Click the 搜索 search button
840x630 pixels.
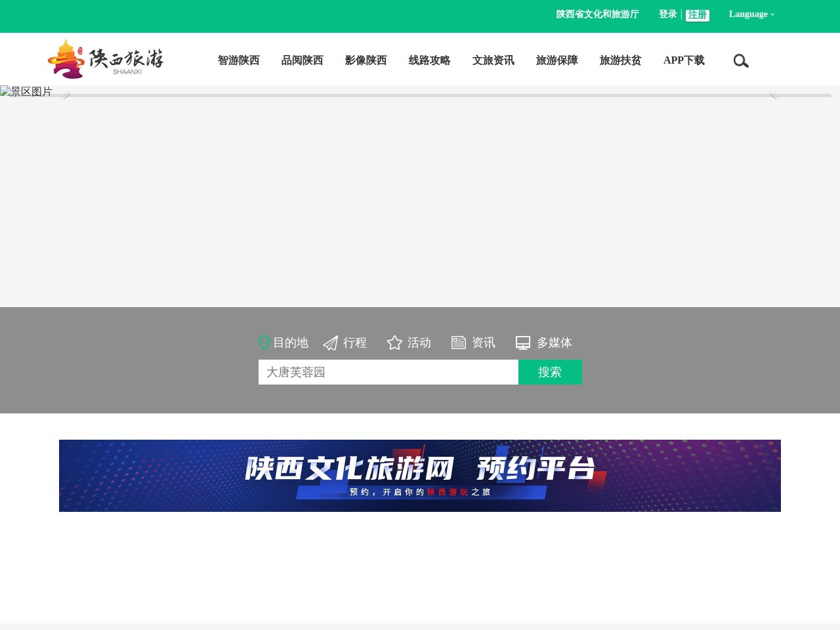[x=550, y=372]
